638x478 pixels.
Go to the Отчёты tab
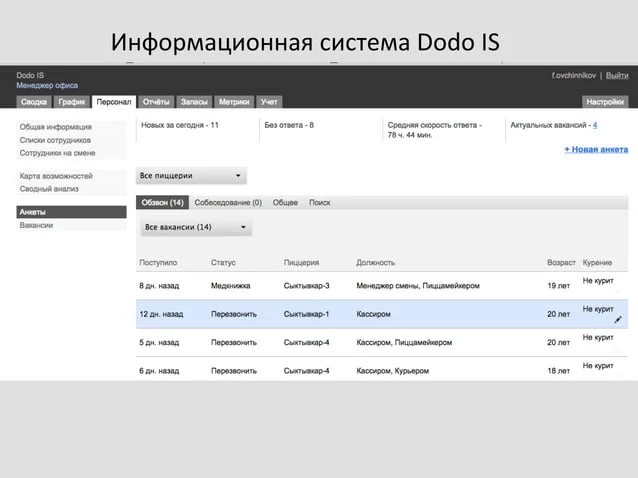point(156,102)
